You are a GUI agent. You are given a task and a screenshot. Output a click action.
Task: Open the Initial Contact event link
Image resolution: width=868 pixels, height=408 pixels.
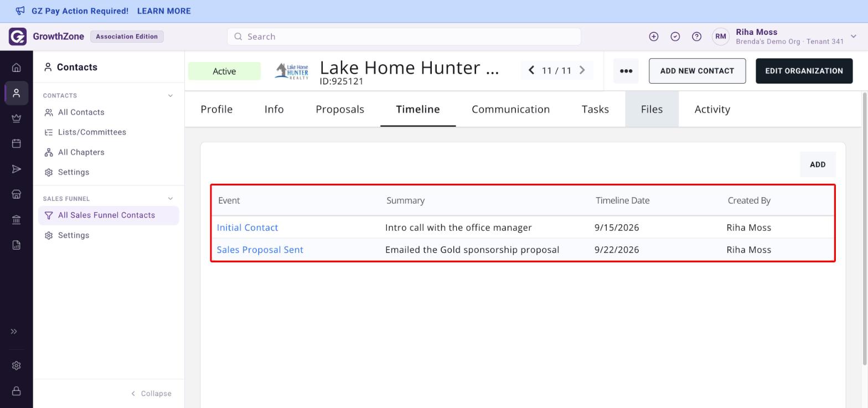tap(247, 228)
